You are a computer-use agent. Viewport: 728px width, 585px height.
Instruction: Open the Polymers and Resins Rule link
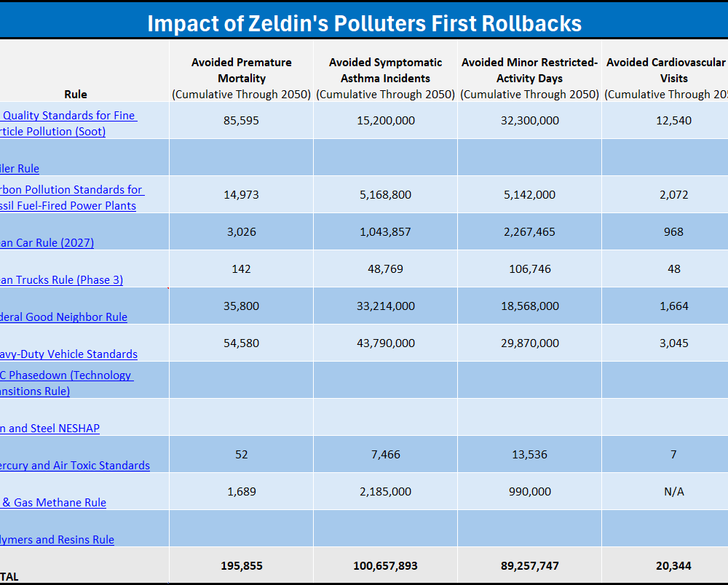coord(57,540)
